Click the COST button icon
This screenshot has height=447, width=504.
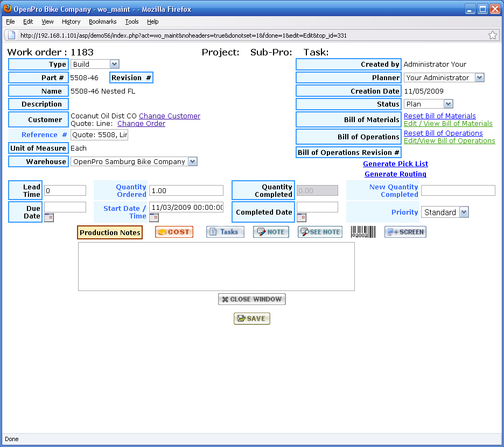[x=173, y=232]
